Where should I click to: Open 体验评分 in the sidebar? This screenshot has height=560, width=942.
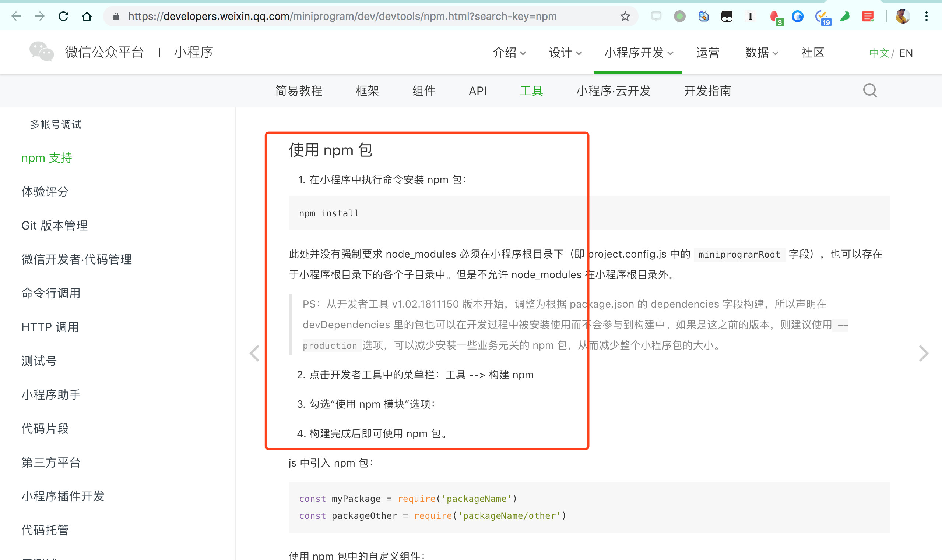pos(45,192)
